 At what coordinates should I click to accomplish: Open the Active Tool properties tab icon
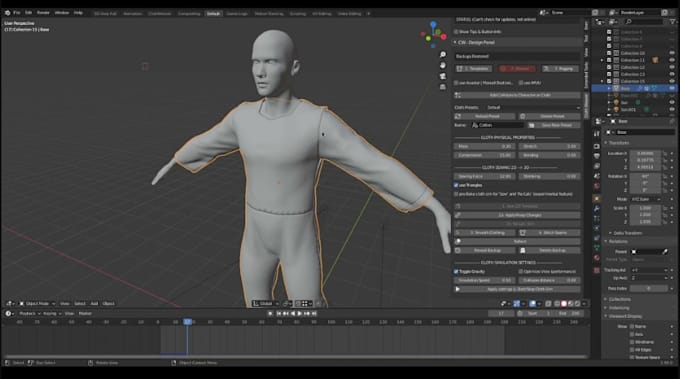597,134
